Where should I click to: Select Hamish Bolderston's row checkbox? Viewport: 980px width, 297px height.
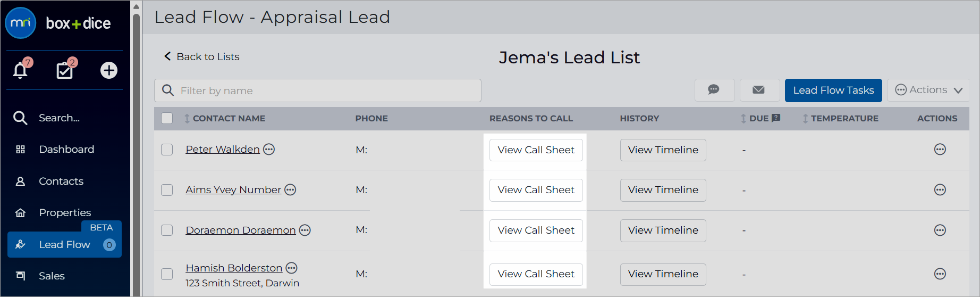(167, 274)
